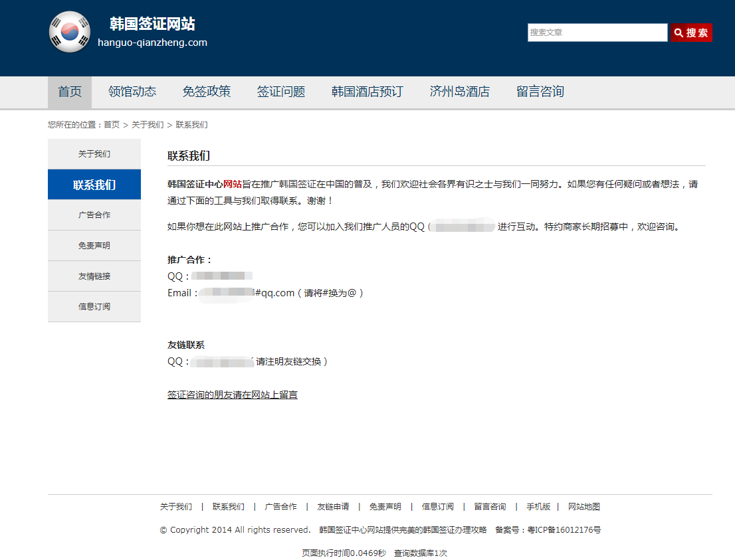Go to 免签政策 navigation item
The height and width of the screenshot is (560, 735).
(207, 92)
